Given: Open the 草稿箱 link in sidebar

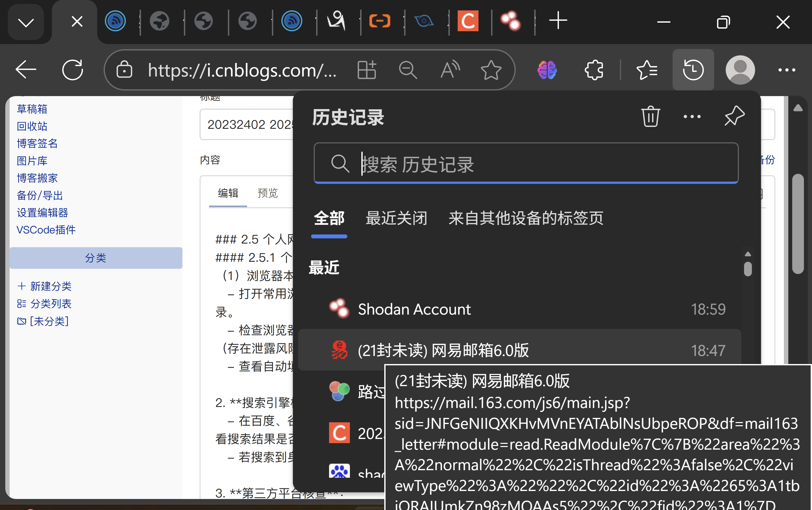Looking at the screenshot, I should coord(32,109).
